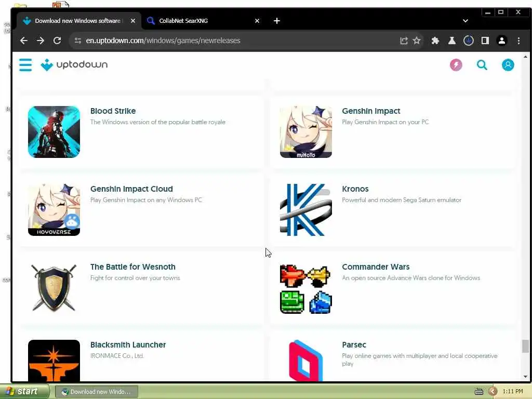This screenshot has width=532, height=399.
Task: Open the Uptodown hamburger menu
Action: 25,65
